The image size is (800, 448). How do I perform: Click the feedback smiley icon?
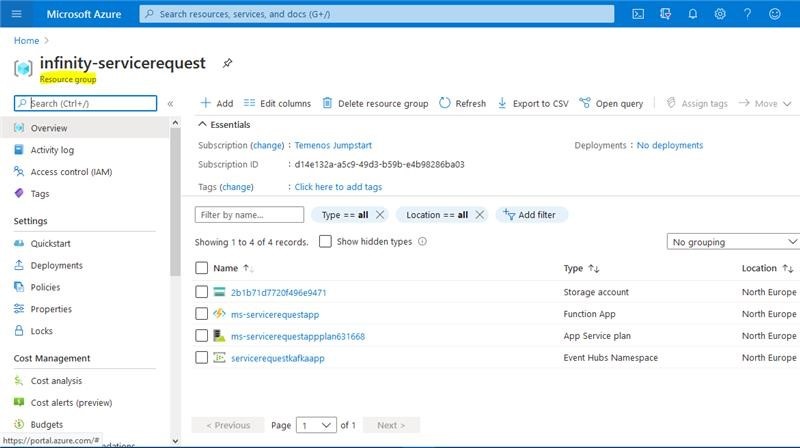click(x=774, y=14)
